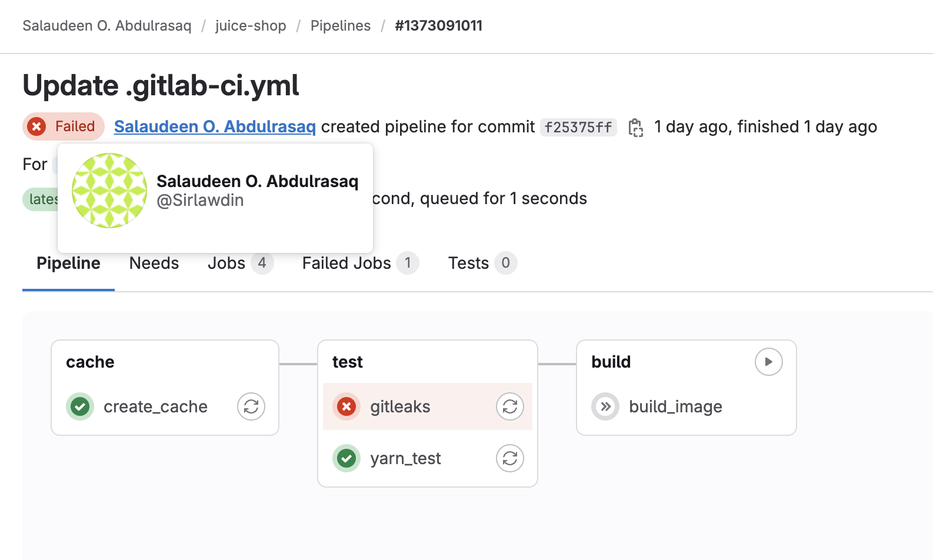Click the gitleaks failed status icon

click(346, 406)
